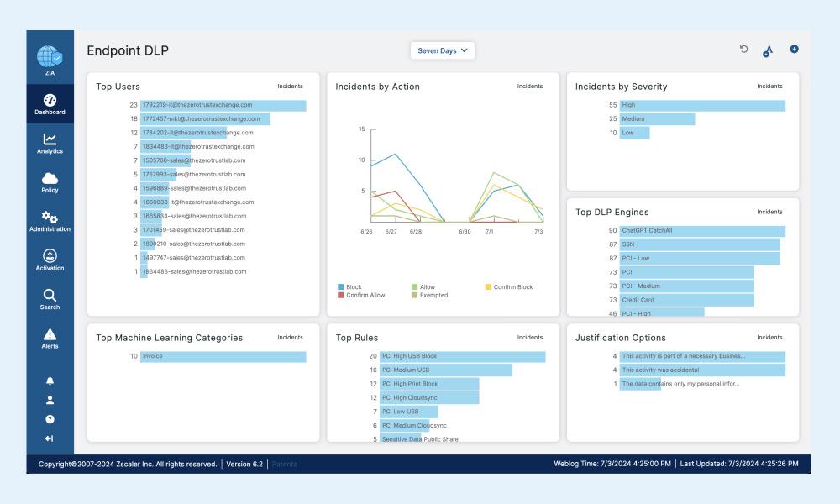Go to Administration gears icon
840x504 pixels.
[x=50, y=221]
